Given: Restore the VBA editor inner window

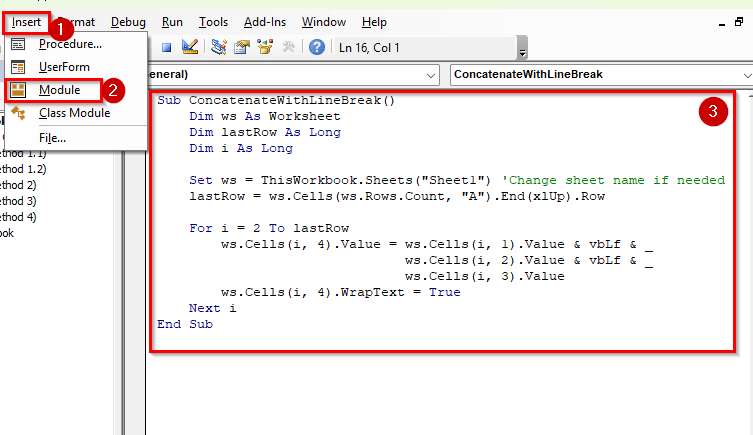Looking at the screenshot, I should click(x=739, y=22).
